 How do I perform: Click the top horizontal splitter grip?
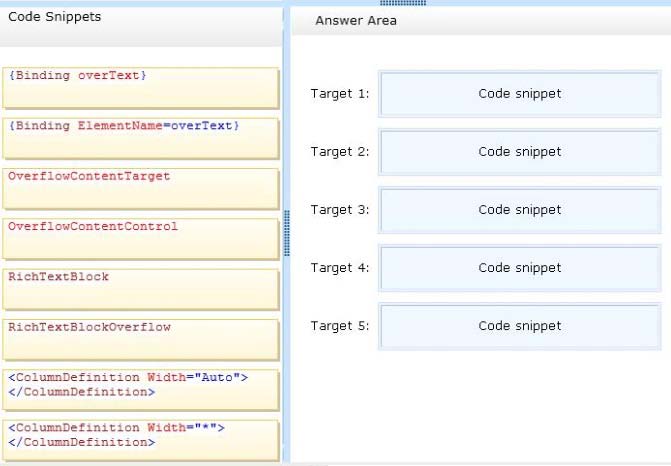(x=403, y=3)
